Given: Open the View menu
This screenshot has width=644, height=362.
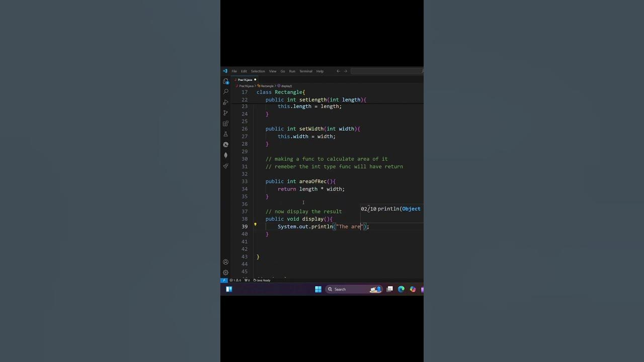Looking at the screenshot, I should coord(273,71).
